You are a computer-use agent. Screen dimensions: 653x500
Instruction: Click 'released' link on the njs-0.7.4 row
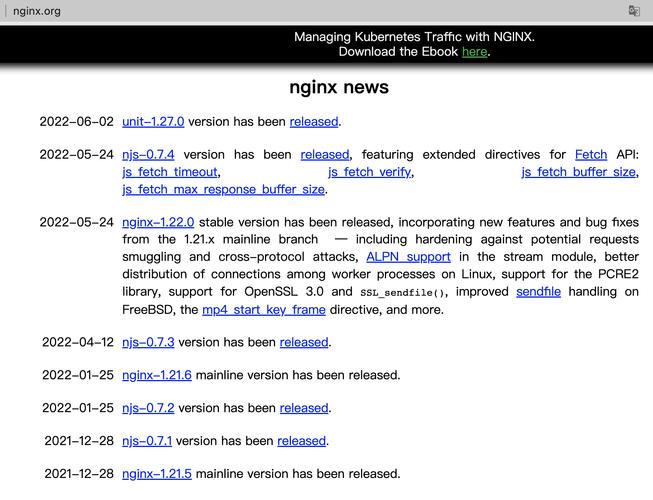click(325, 154)
